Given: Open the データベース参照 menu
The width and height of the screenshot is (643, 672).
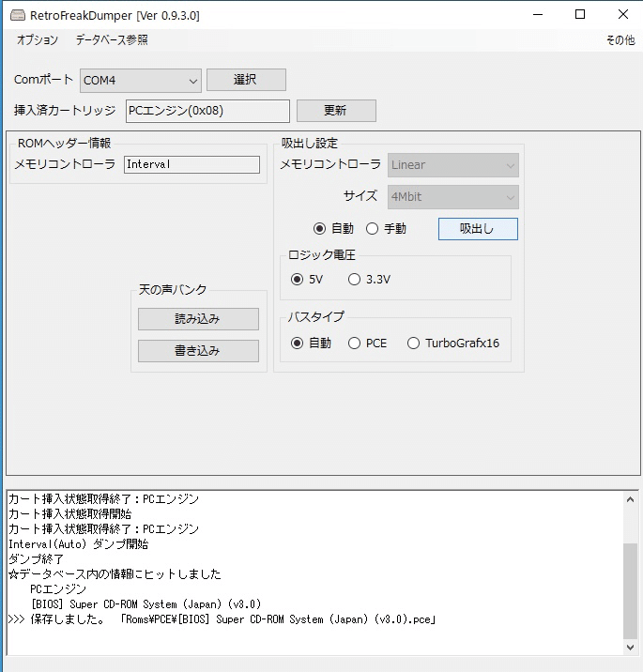Looking at the screenshot, I should (x=112, y=39).
